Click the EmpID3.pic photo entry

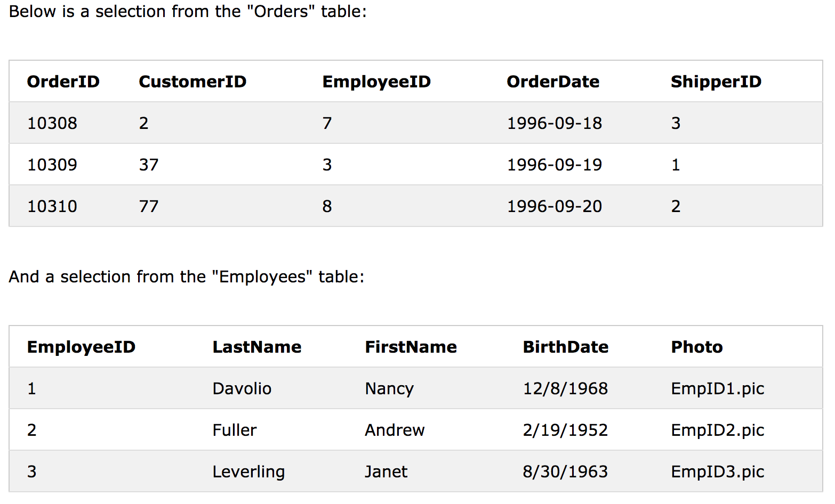pos(718,472)
